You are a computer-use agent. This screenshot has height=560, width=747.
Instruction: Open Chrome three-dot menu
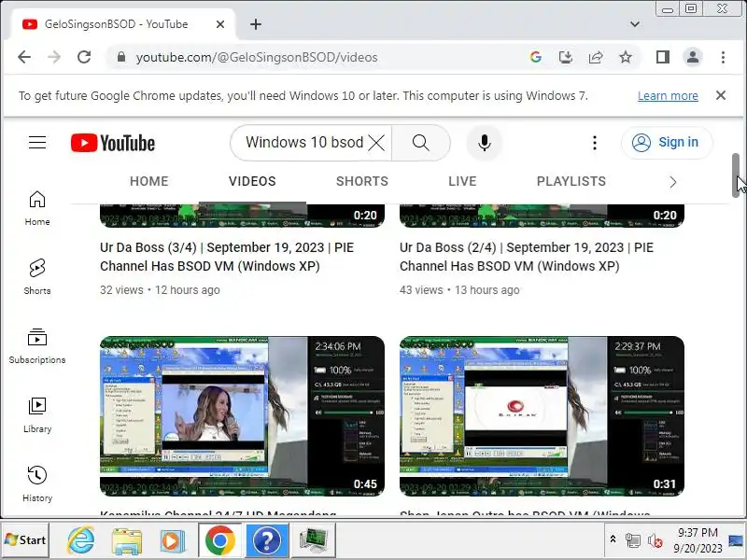pyautogui.click(x=723, y=57)
